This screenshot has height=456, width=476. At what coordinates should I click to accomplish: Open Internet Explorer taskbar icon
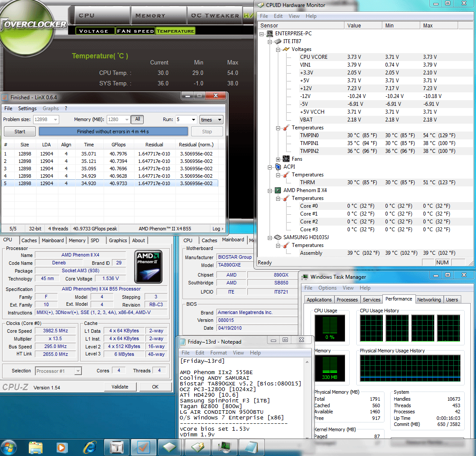(x=90, y=447)
